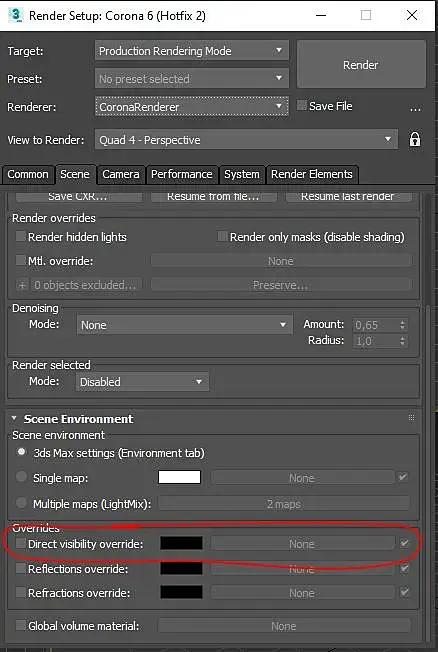Viewport: 438px width, 652px height.
Task: Open the Reflections override black color swatch
Action: click(181, 568)
